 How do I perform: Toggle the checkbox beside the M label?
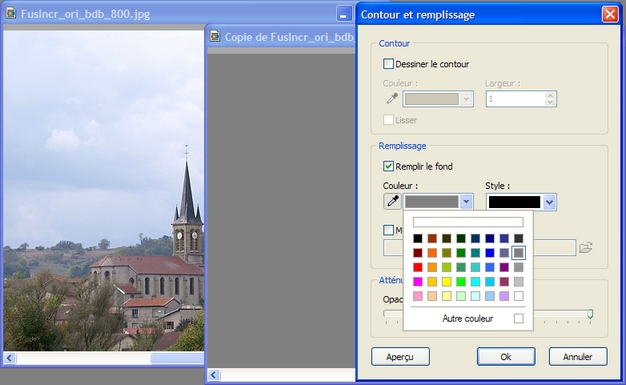point(388,230)
